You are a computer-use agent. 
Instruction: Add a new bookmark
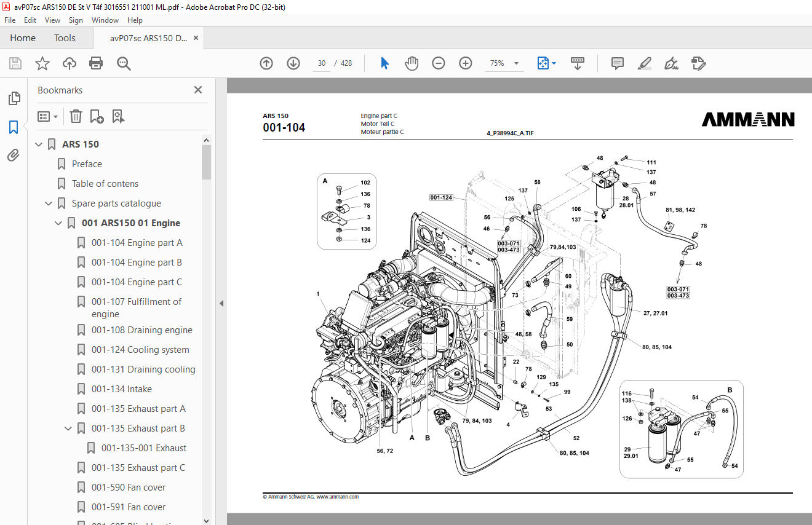[x=97, y=116]
